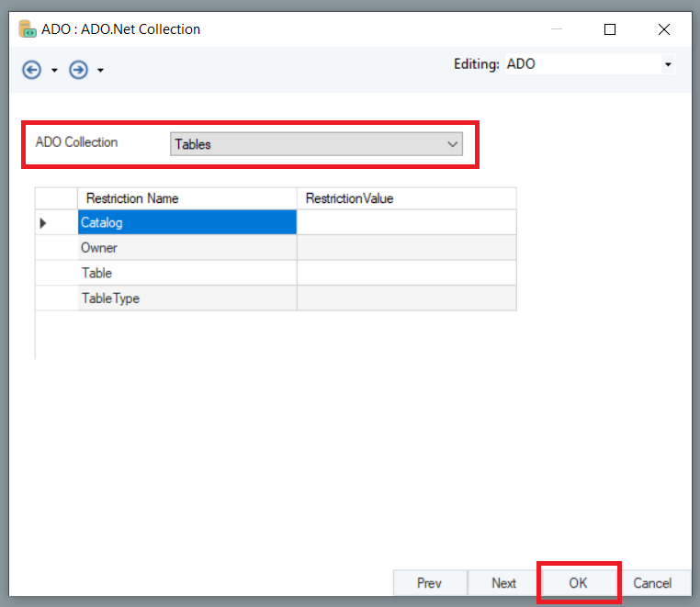Open the back arrow history dropdown
The image size is (700, 607).
coord(54,71)
